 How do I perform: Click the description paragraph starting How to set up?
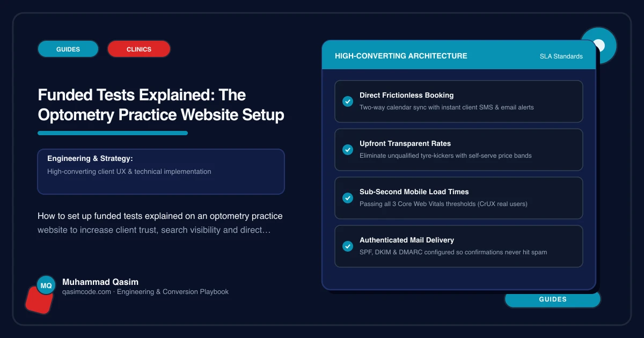pyautogui.click(x=160, y=223)
